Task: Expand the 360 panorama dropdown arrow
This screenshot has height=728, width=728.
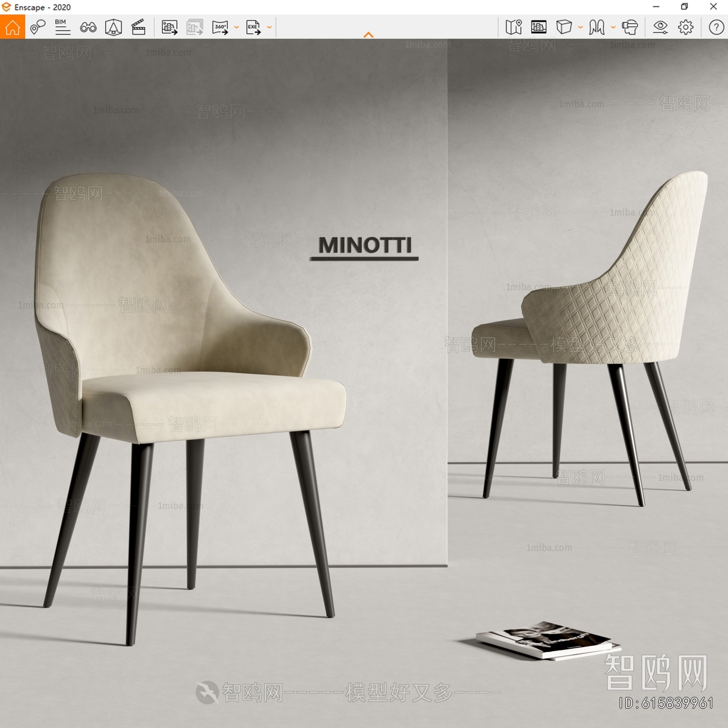Action: tap(236, 27)
